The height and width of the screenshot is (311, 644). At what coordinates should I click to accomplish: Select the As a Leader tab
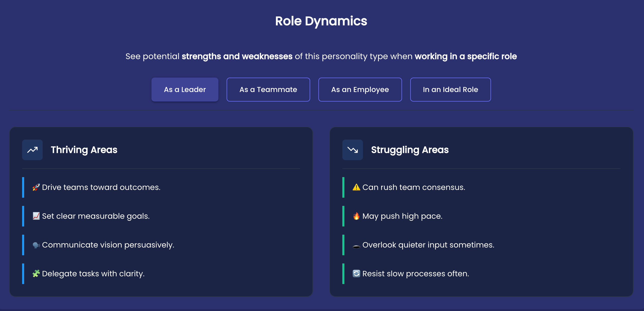[185, 89]
